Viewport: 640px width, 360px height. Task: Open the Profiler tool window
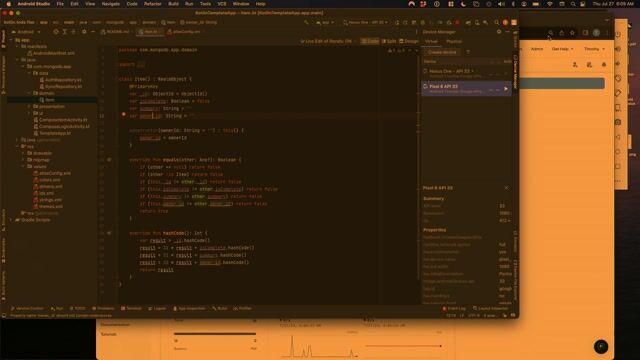242,309
